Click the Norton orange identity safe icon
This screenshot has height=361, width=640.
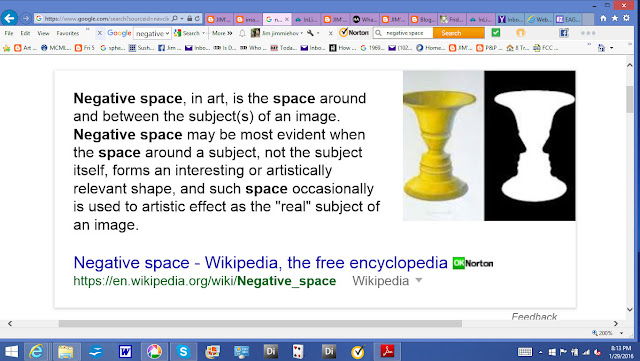coord(520,33)
